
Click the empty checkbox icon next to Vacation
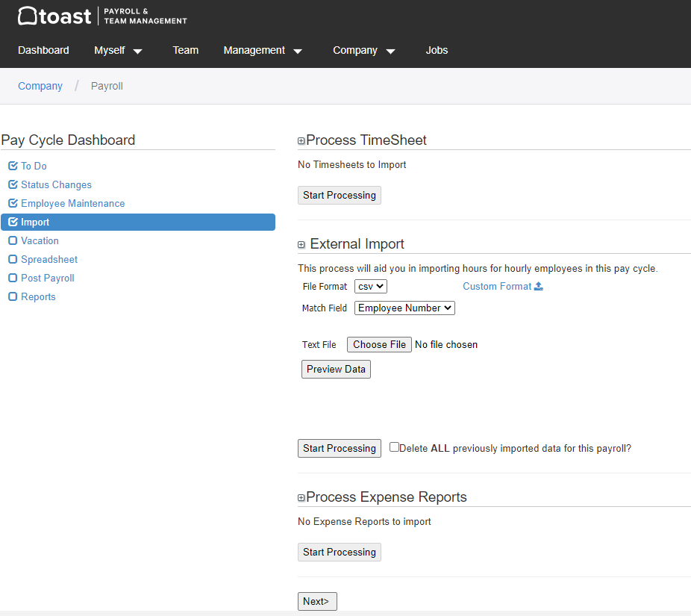tap(12, 240)
